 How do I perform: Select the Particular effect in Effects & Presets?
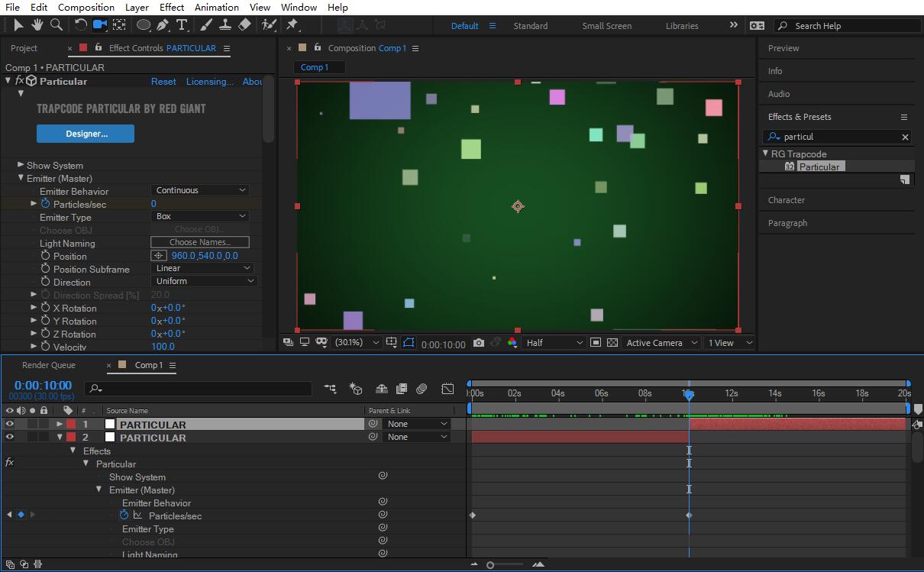[x=819, y=166]
